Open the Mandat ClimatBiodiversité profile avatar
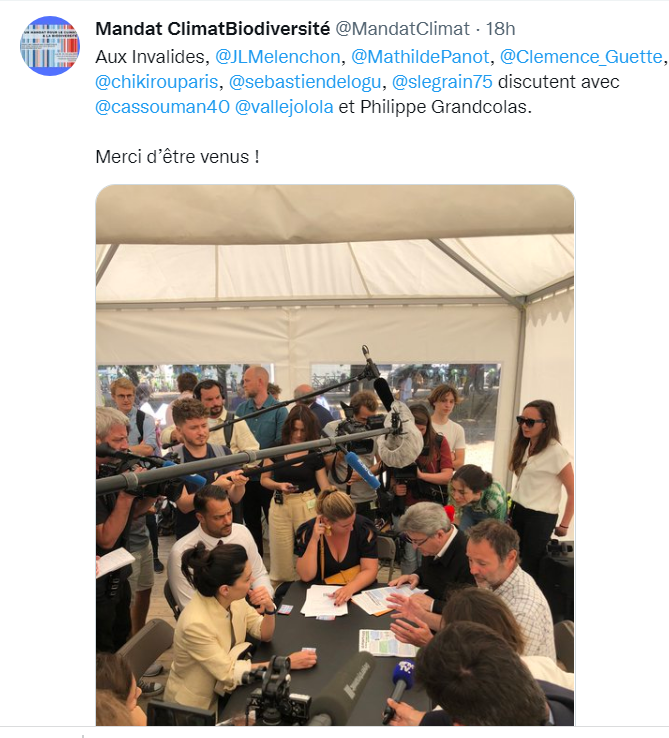The height and width of the screenshot is (738, 669). pos(50,46)
